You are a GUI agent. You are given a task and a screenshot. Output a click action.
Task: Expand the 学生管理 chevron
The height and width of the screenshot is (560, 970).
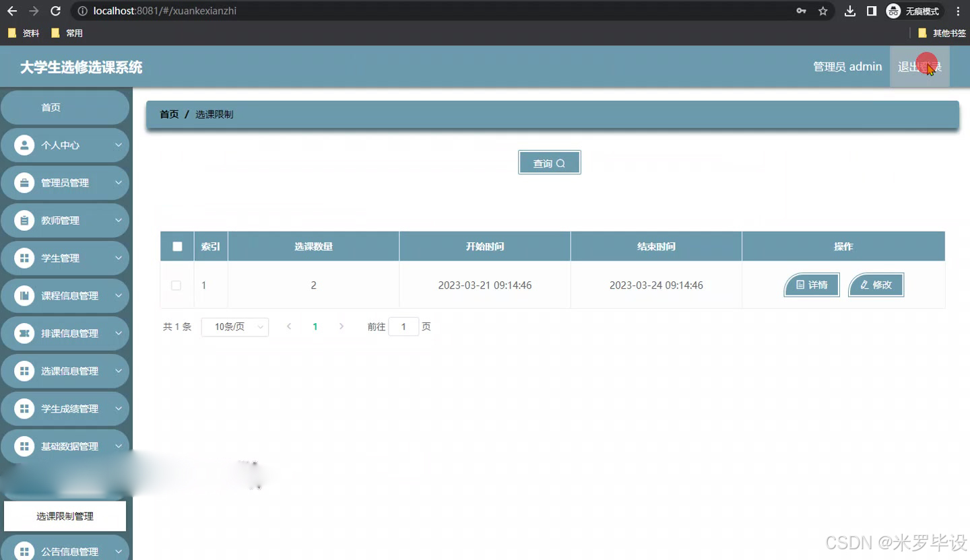[x=119, y=258]
